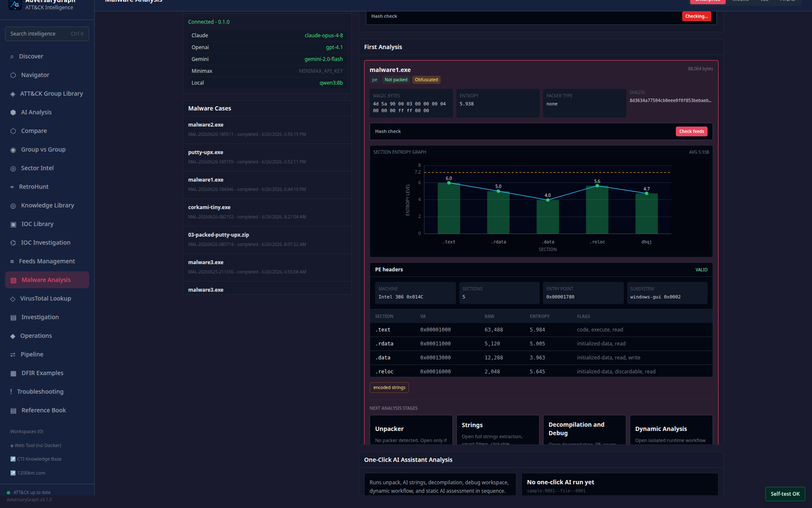This screenshot has height=508, width=812.
Task: Click the ATT&CK Group Library icon
Action: (13, 94)
